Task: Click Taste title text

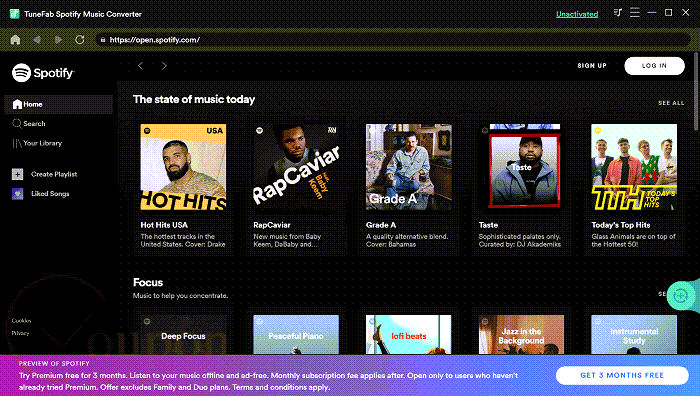Action: pos(488,225)
